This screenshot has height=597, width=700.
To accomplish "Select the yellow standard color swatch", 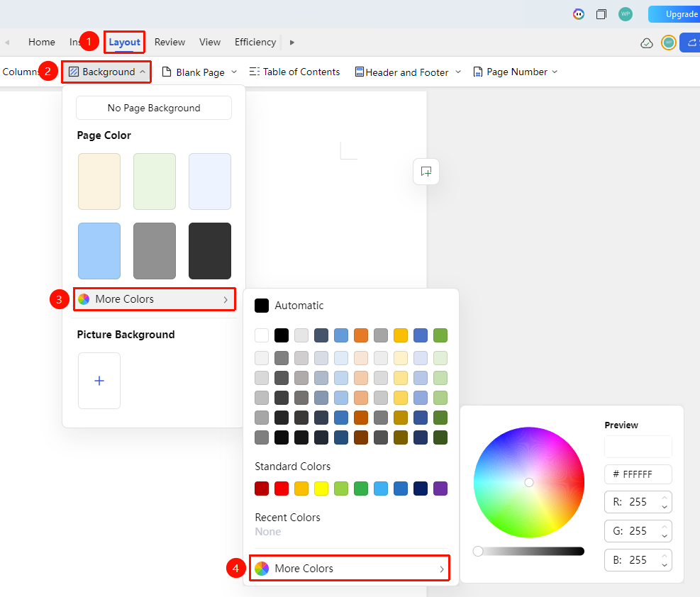I will [321, 489].
